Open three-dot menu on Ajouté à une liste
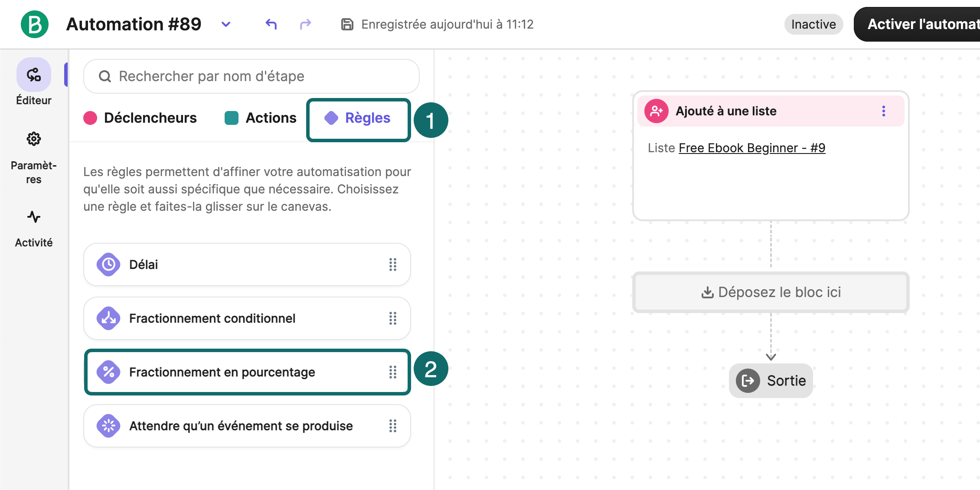 tap(884, 111)
